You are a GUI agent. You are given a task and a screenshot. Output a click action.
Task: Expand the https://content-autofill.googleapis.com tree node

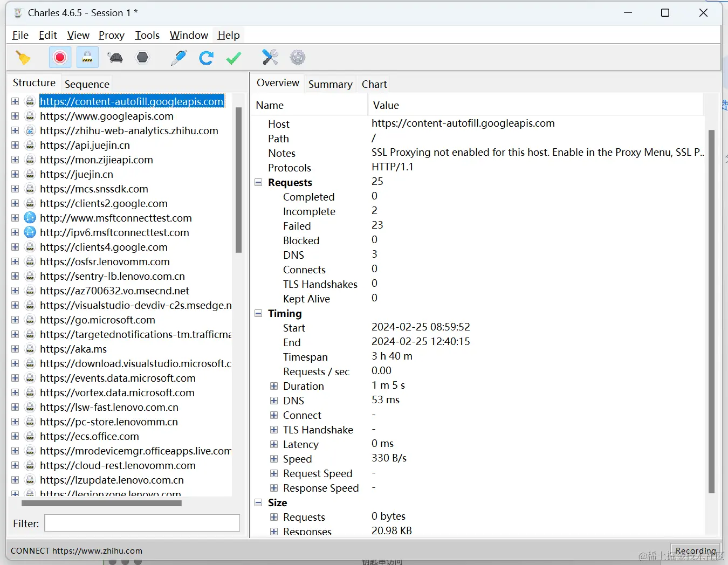pos(15,101)
